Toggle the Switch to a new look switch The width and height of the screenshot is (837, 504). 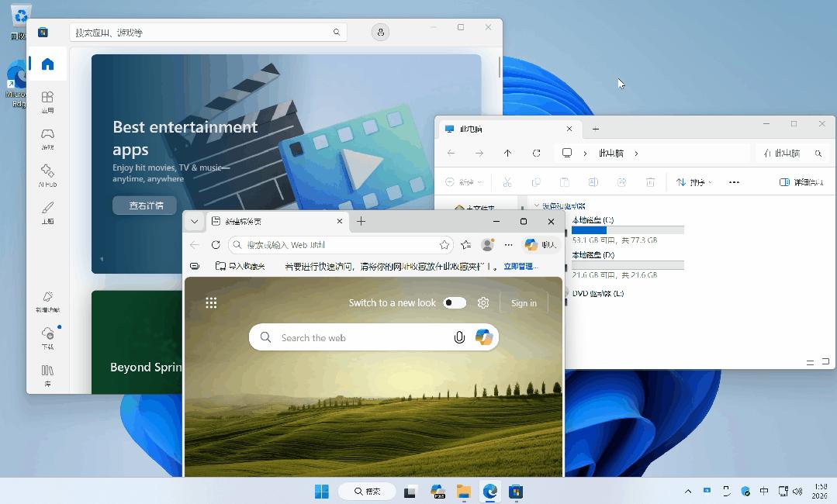point(455,303)
